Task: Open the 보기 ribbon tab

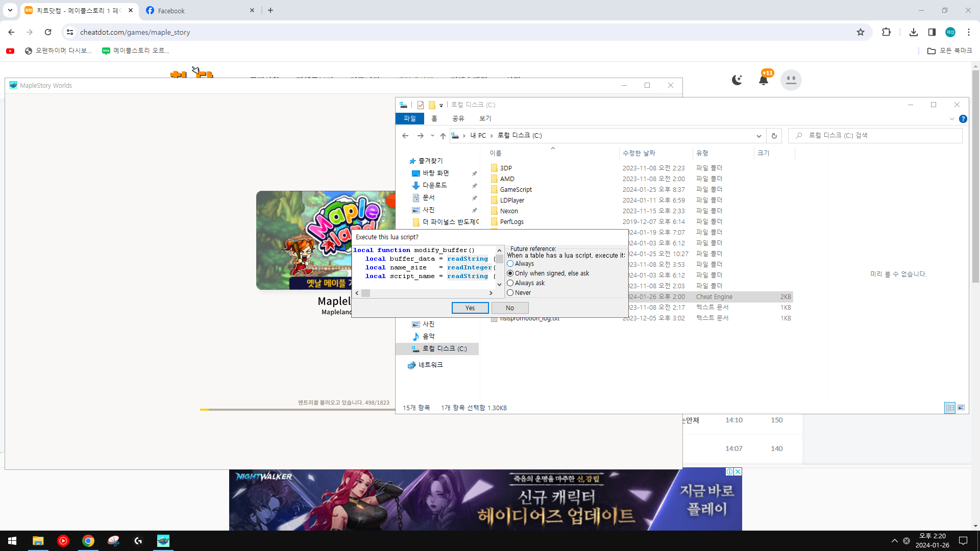Action: click(485, 118)
